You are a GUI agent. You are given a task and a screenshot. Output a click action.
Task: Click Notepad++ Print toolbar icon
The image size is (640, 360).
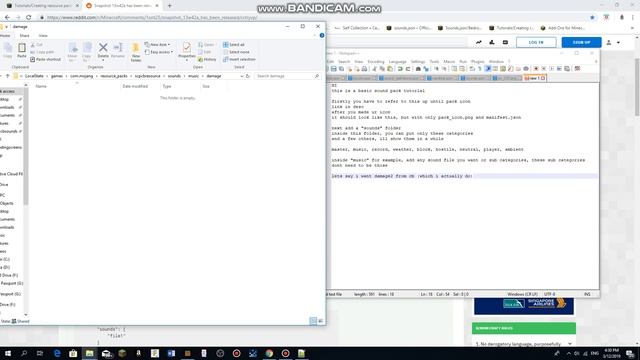coord(364,69)
